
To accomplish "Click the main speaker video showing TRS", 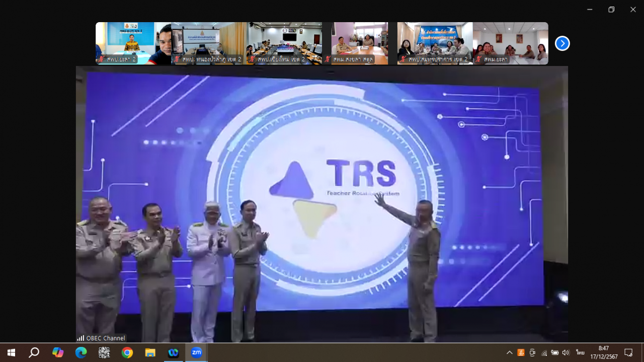I will click(x=322, y=204).
